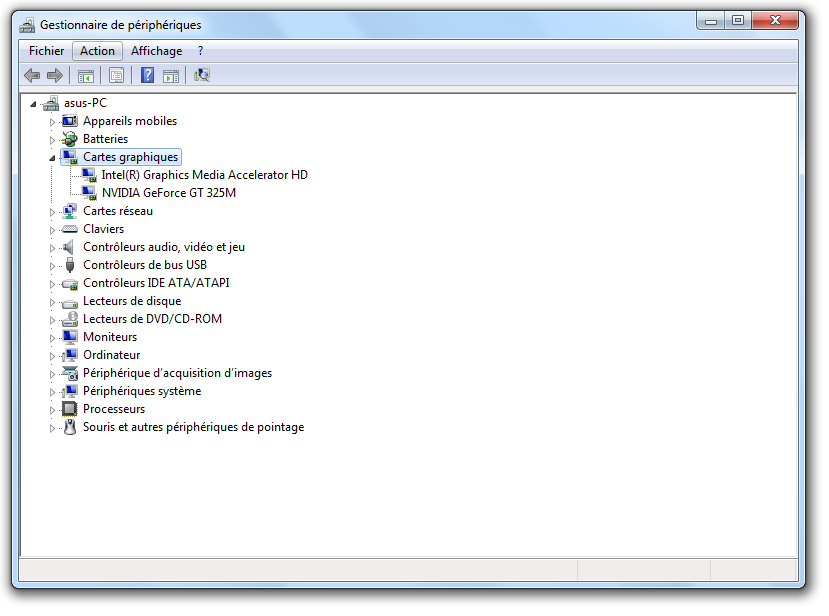Expand the Claviers node
The image size is (829, 616).
click(x=52, y=230)
